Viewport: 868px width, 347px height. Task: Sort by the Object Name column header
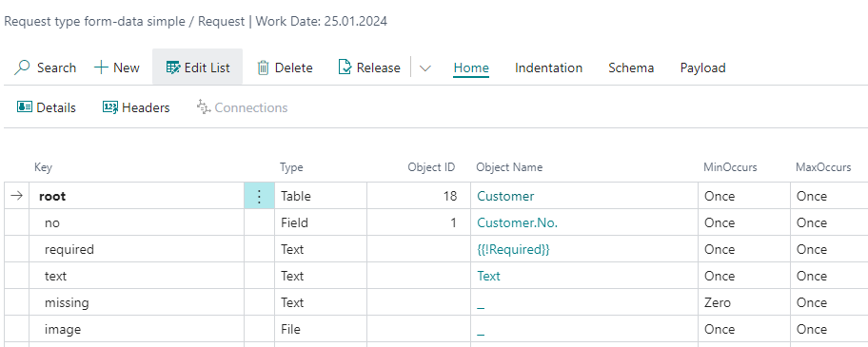[509, 167]
